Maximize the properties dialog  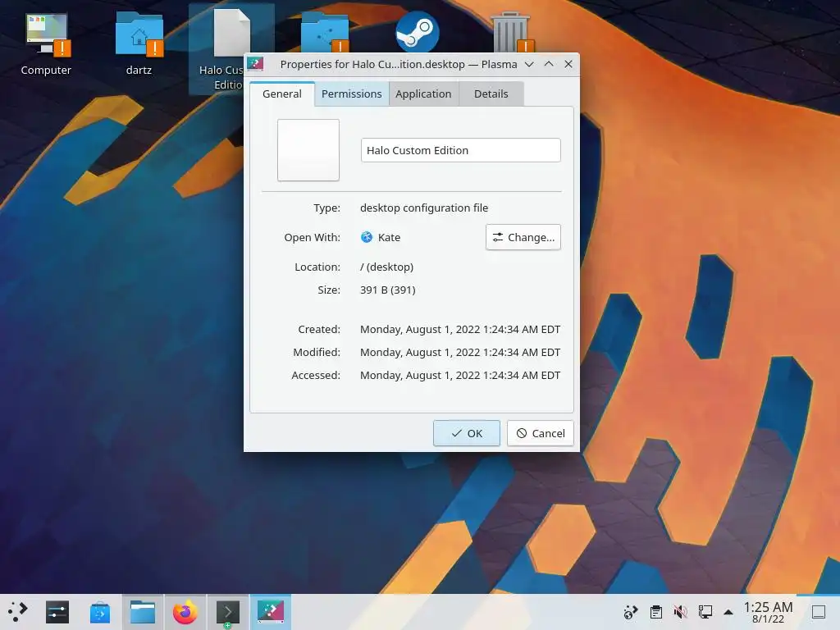click(549, 64)
